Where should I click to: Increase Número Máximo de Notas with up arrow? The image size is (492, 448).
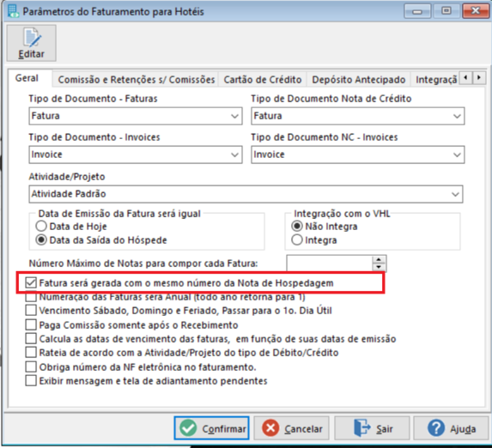tap(379, 260)
